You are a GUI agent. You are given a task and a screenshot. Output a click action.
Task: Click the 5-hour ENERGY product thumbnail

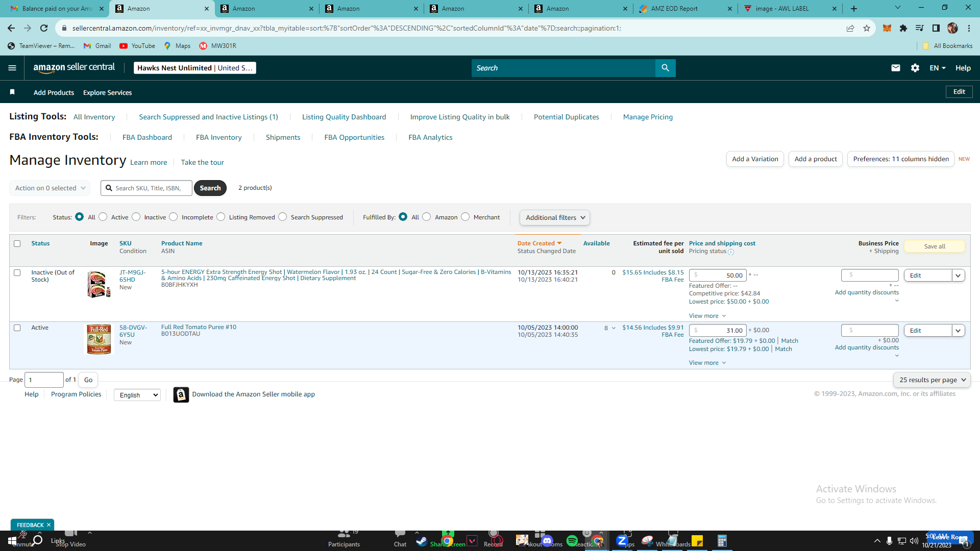tap(99, 284)
